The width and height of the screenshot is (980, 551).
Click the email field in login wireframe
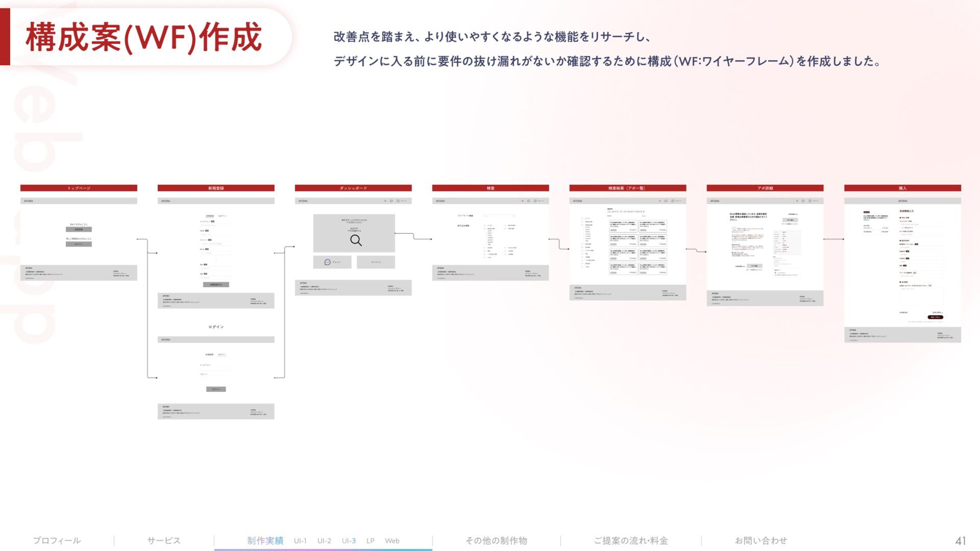click(x=216, y=368)
